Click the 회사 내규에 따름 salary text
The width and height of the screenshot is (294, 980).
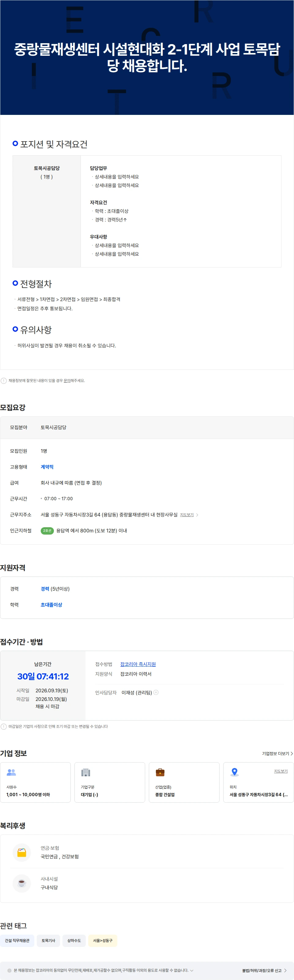pyautogui.click(x=71, y=483)
